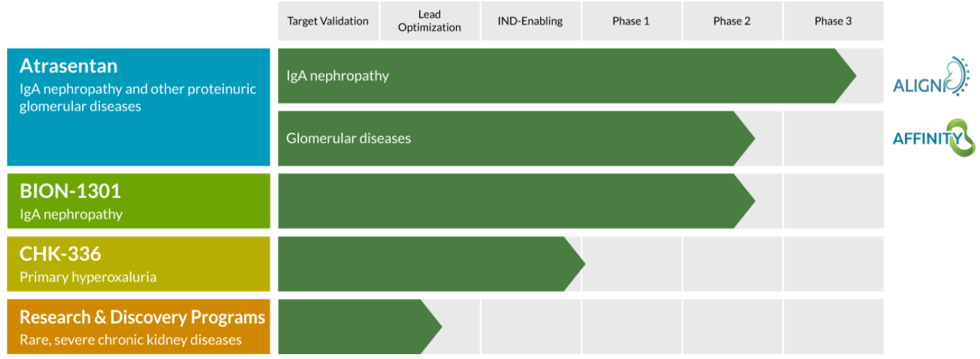Select the Phase 3 column header

tap(833, 21)
